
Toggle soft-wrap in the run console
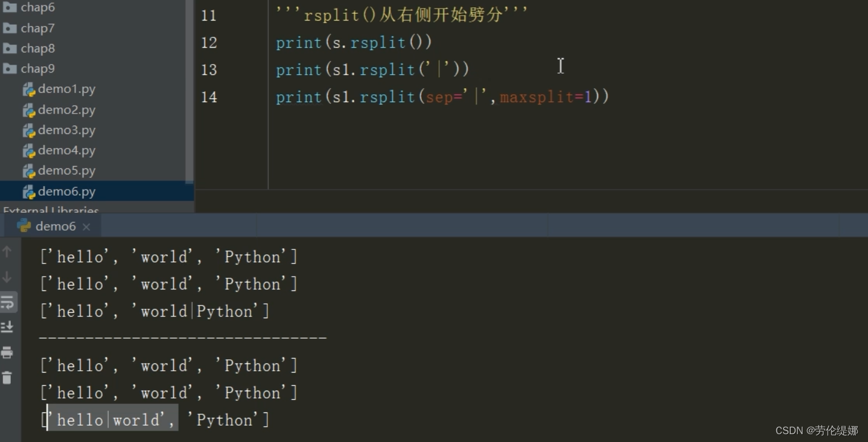coord(8,302)
